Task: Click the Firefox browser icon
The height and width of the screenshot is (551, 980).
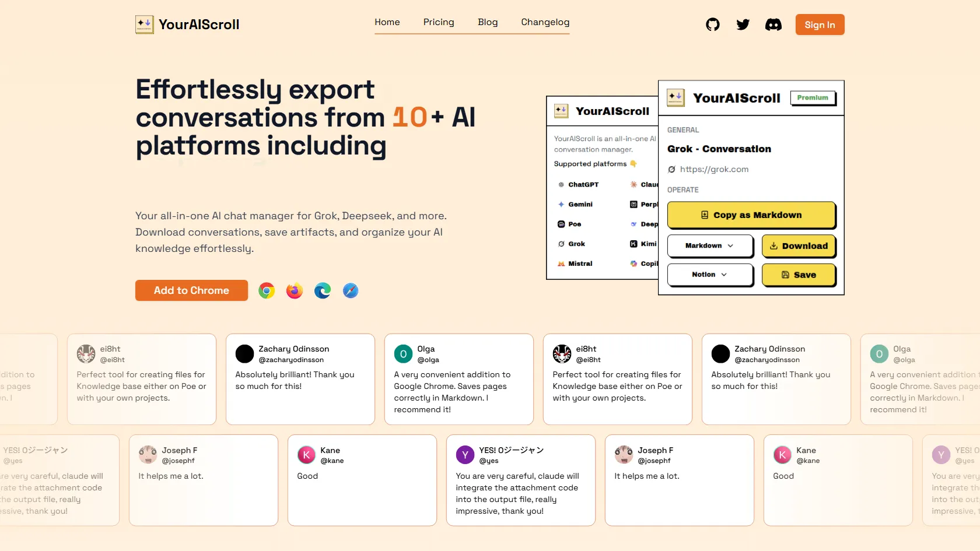Action: click(x=295, y=290)
